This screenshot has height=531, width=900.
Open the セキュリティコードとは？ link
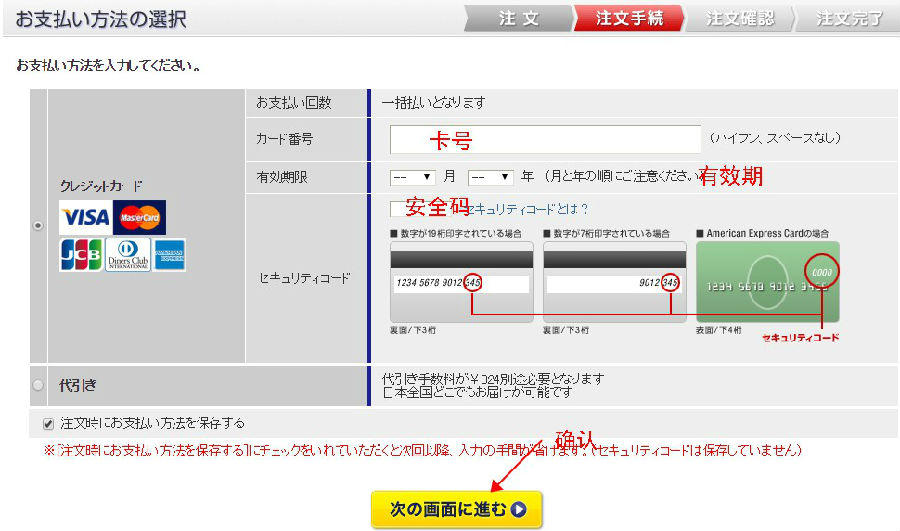click(x=528, y=209)
